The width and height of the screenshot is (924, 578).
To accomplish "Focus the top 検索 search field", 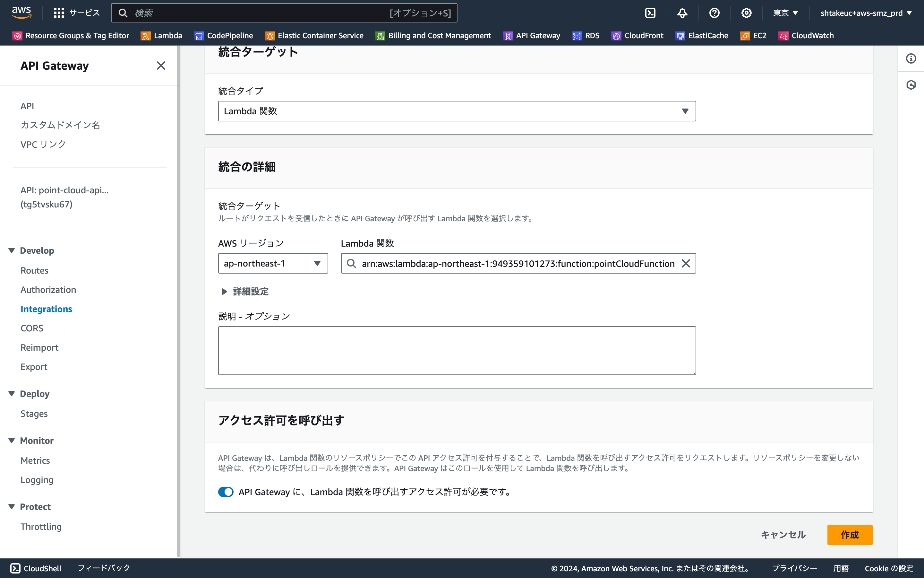I will pos(284,13).
